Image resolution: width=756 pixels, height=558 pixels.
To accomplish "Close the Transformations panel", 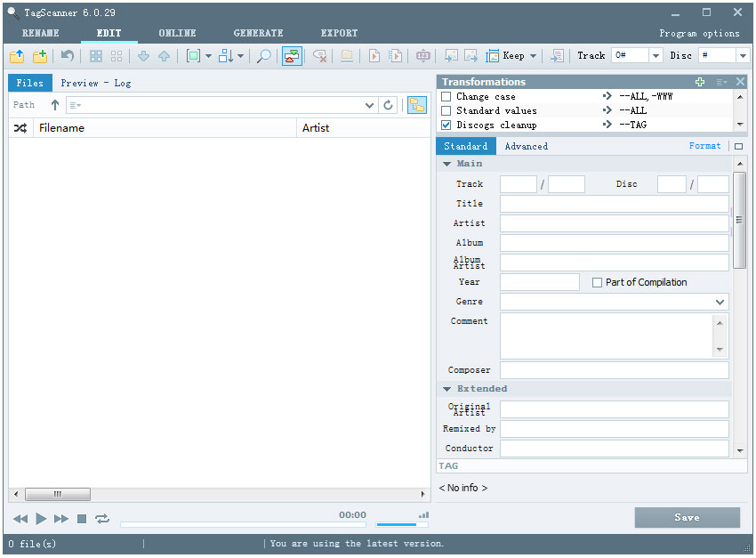I will pos(741,82).
